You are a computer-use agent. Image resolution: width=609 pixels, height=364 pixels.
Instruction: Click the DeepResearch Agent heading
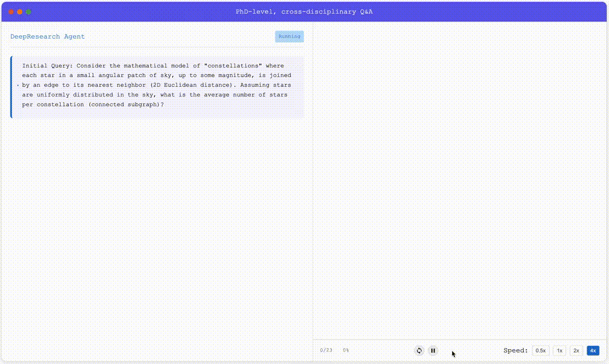(x=48, y=36)
